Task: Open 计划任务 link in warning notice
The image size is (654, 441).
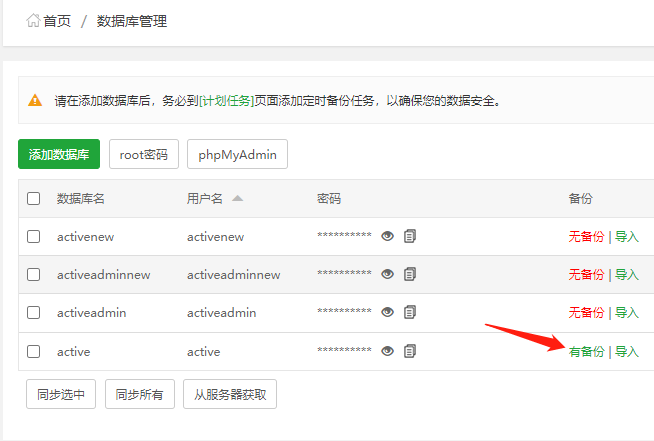Action: click(227, 101)
